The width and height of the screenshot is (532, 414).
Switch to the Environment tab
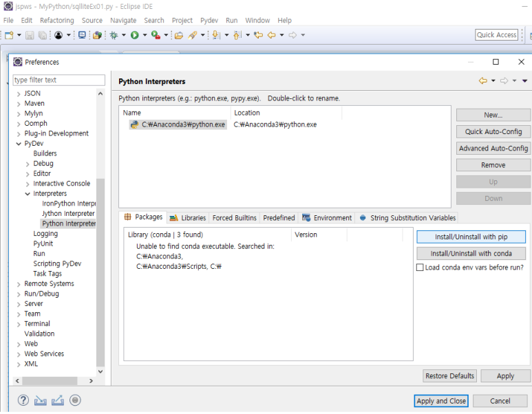tap(327, 218)
